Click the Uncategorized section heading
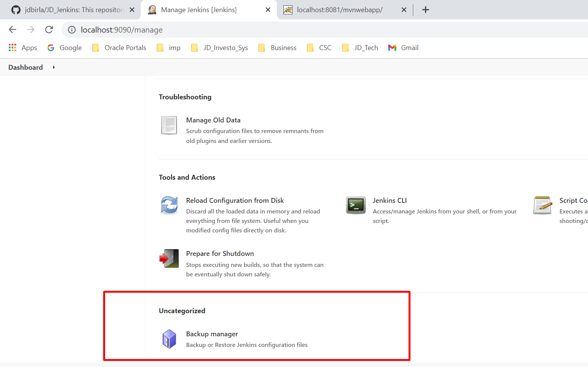 click(x=182, y=311)
